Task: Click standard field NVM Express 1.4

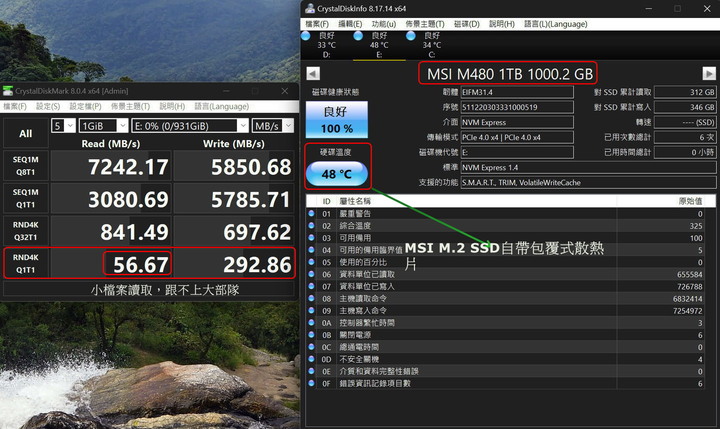Action: click(588, 167)
